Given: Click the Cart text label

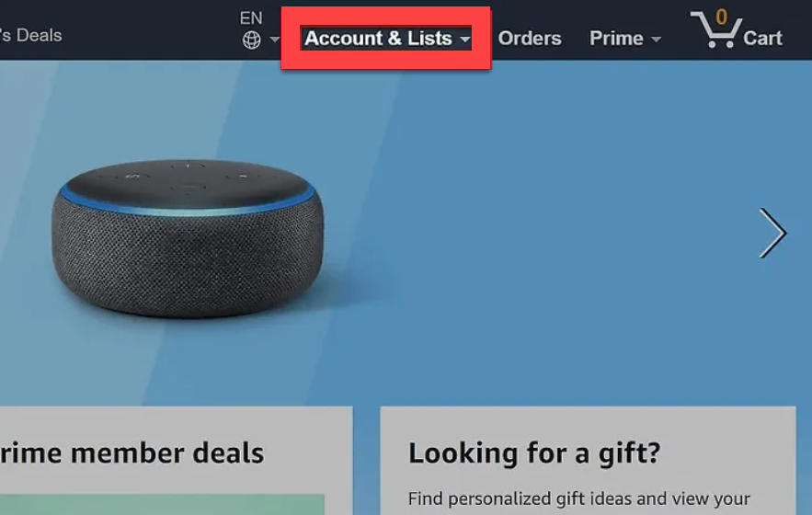Looking at the screenshot, I should click(762, 39).
